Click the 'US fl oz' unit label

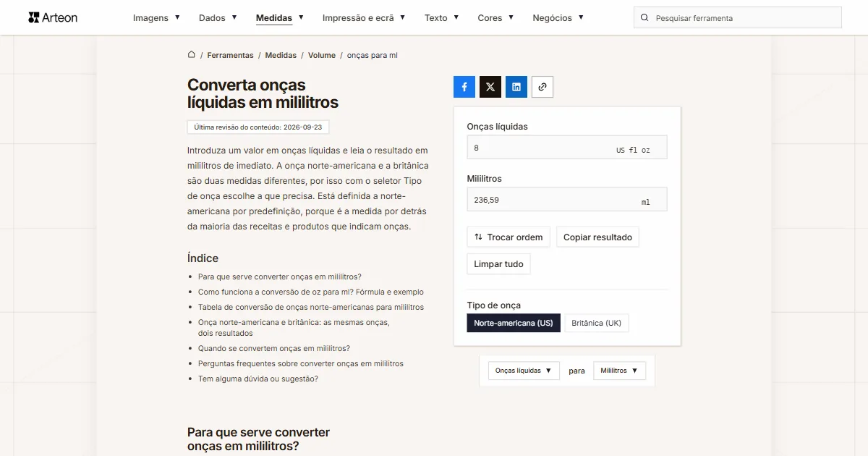(633, 151)
